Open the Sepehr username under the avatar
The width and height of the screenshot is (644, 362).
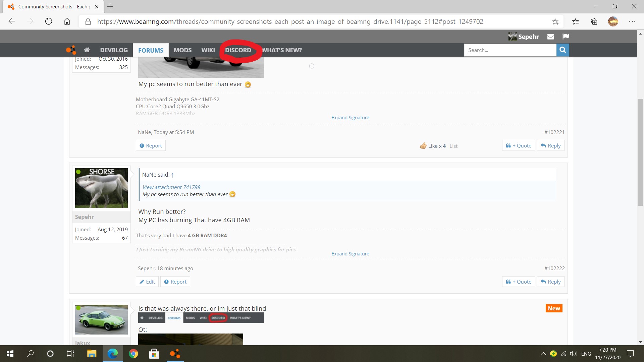(85, 217)
